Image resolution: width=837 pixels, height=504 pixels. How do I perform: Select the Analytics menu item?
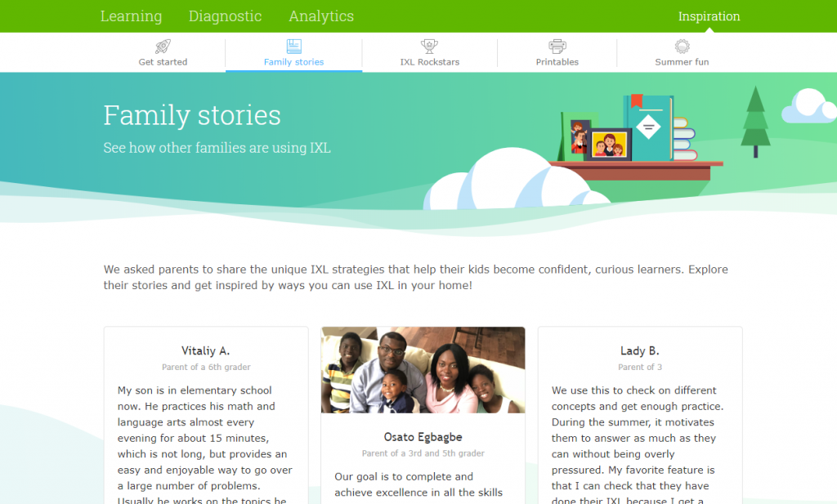[320, 16]
